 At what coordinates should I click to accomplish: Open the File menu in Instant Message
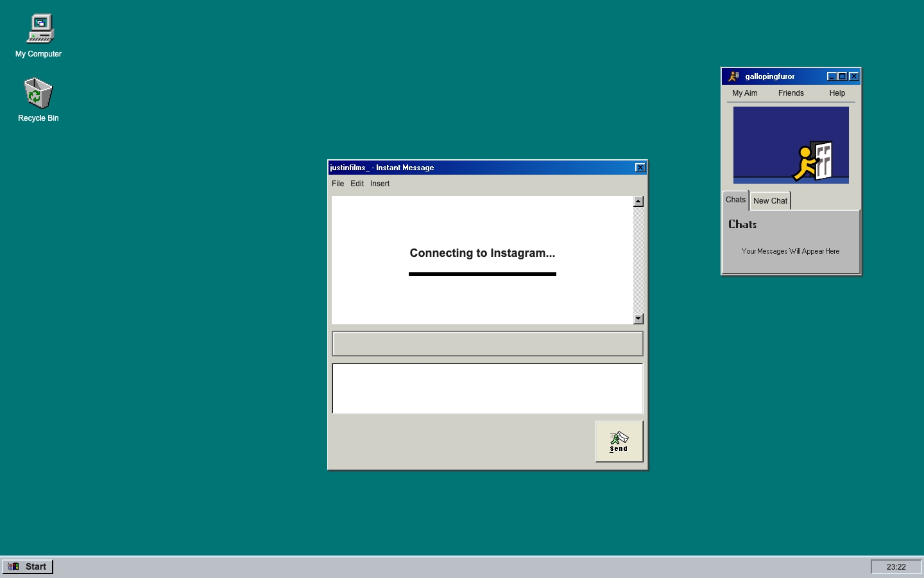pos(338,184)
